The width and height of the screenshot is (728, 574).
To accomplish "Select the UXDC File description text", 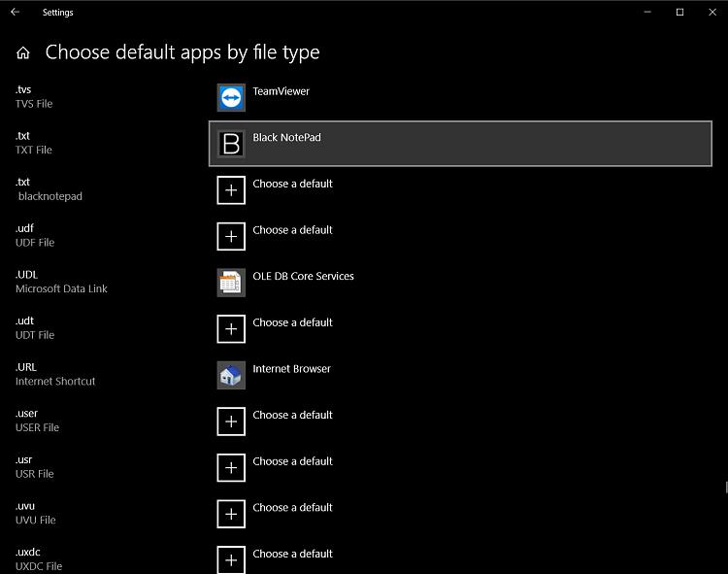I will click(39, 566).
